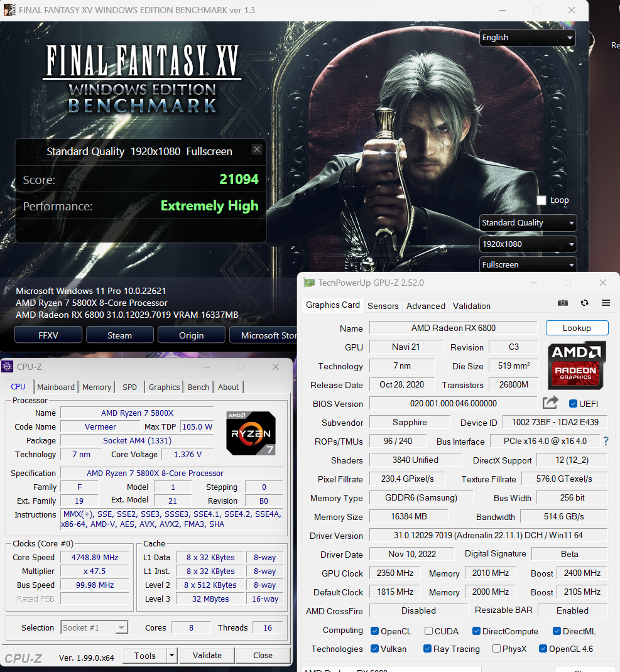
Task: Toggle the OpenGL 4.6 checkbox
Action: coord(543,648)
